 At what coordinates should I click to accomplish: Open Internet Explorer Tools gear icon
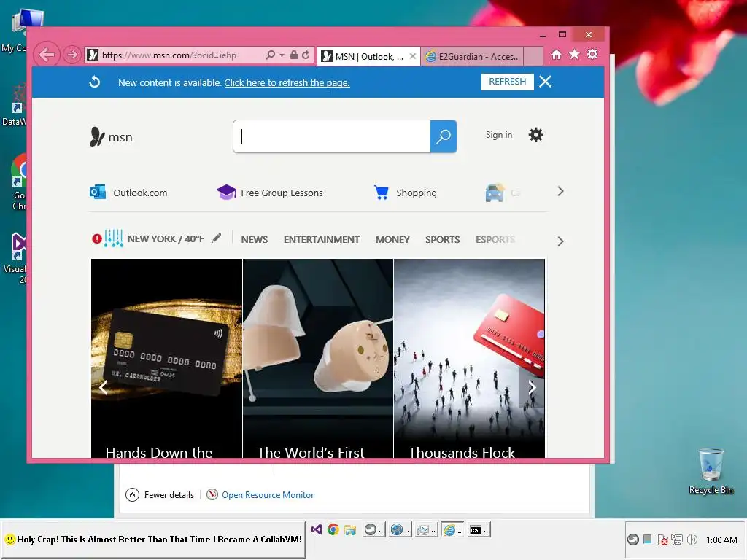point(592,54)
